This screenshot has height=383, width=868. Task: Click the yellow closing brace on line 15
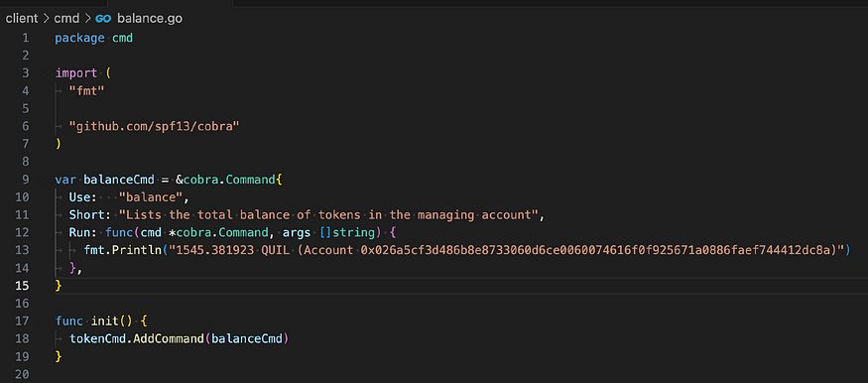click(59, 286)
